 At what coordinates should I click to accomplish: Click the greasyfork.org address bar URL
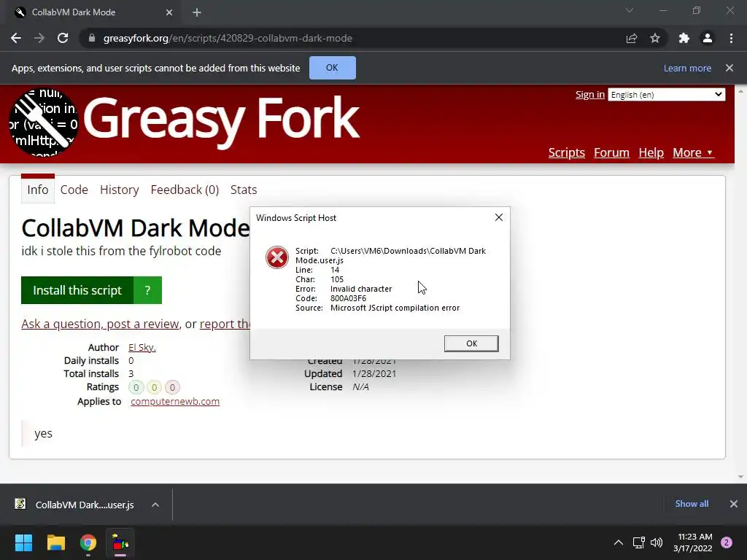[228, 38]
